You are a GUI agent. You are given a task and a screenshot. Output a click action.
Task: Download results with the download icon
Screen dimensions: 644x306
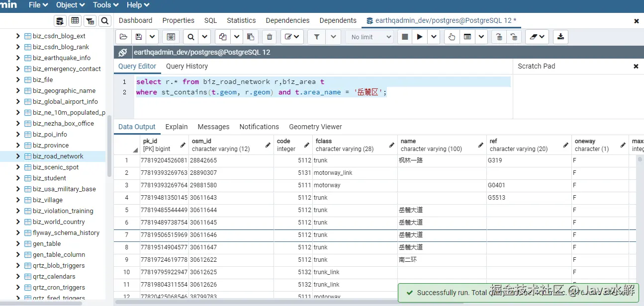[560, 37]
